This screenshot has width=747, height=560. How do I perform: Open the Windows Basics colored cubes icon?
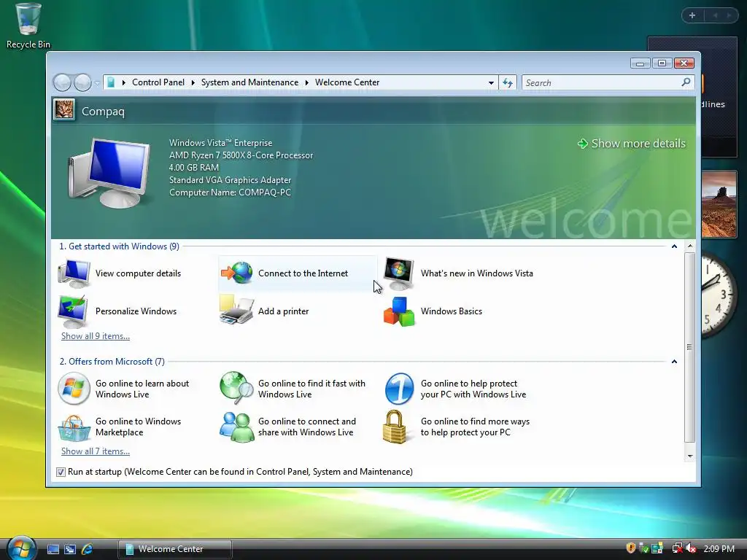[399, 311]
